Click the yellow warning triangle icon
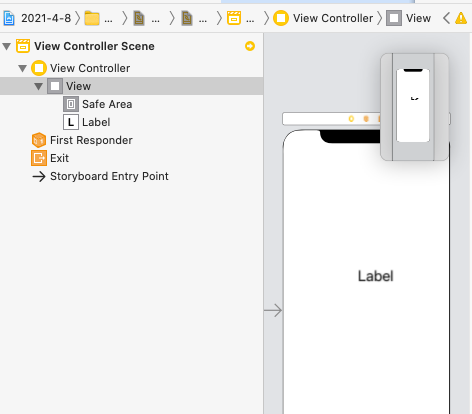Screen dimensions: 472x414 tap(461, 18)
